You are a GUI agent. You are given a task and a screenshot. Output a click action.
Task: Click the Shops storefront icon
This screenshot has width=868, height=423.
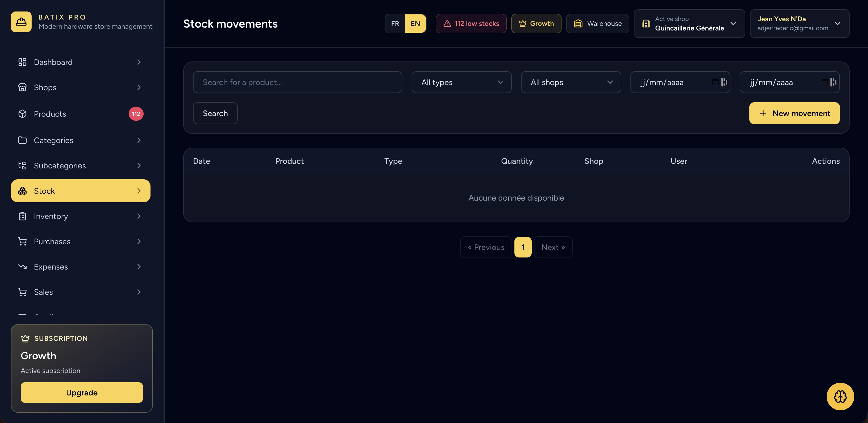[x=22, y=87]
